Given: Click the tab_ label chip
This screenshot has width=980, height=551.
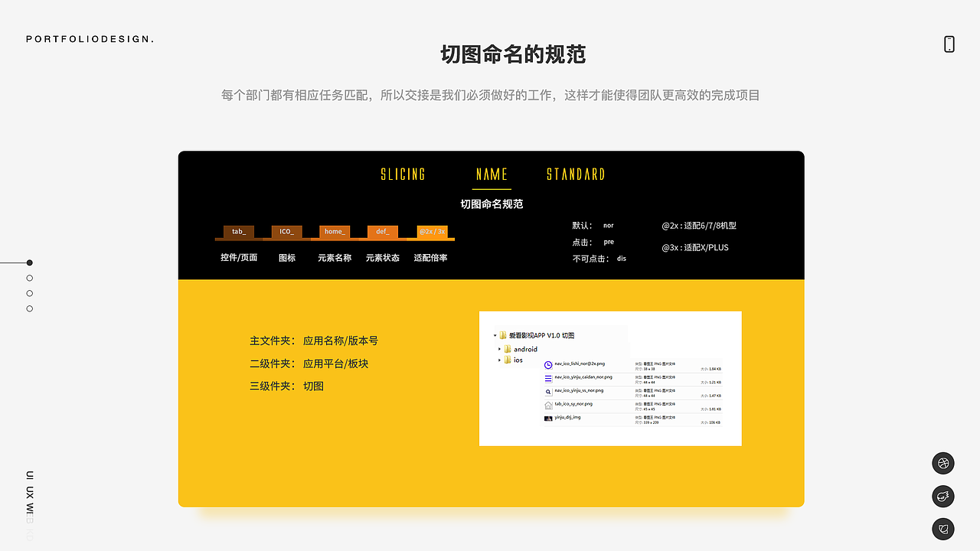Looking at the screenshot, I should [238, 231].
